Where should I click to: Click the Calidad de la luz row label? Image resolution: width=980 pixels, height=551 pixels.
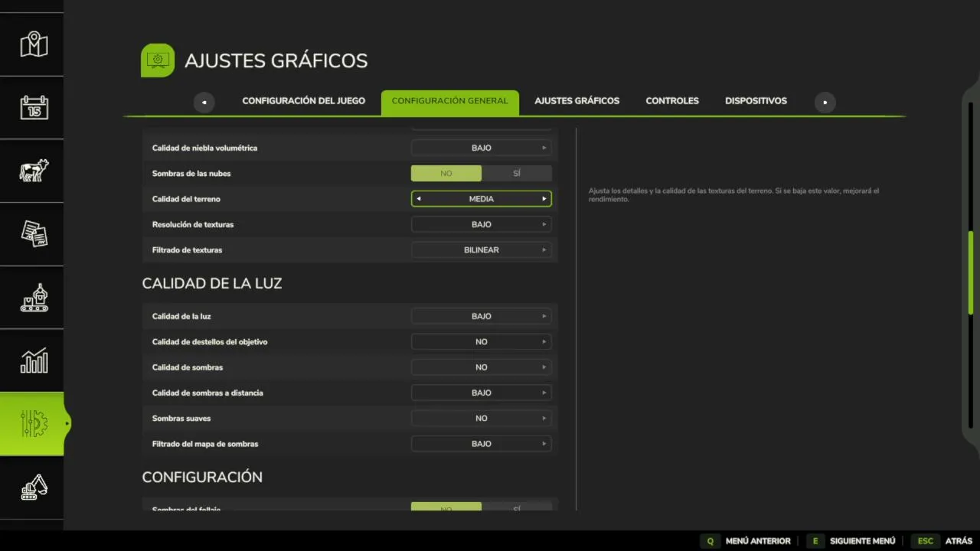point(181,316)
